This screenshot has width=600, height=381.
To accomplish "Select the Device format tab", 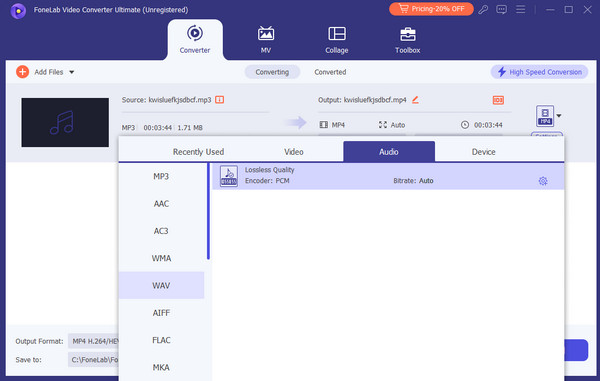I will (x=483, y=152).
